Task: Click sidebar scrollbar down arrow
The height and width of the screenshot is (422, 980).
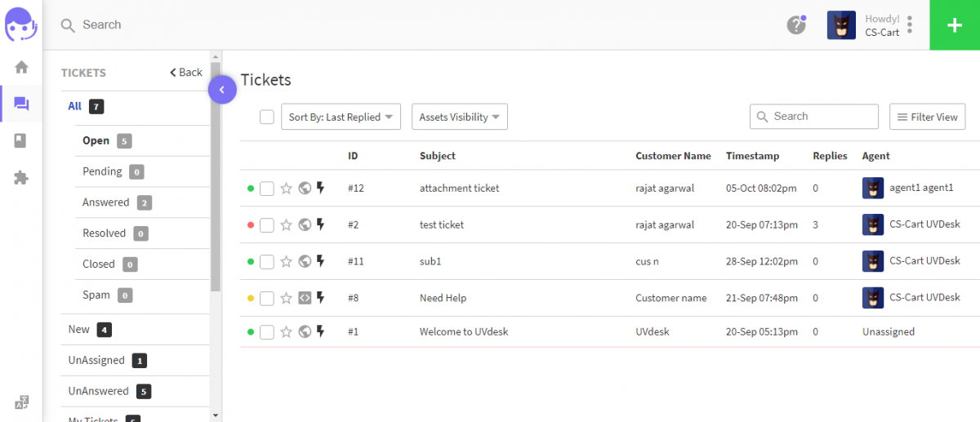Action: [216, 415]
